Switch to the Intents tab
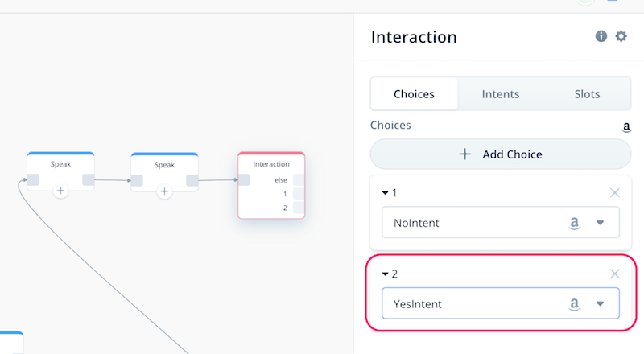This screenshot has height=354, width=644. tap(500, 94)
